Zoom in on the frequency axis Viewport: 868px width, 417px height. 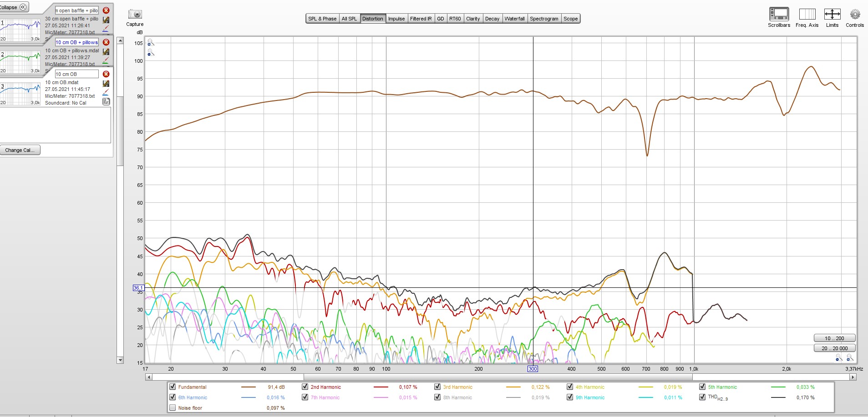849,358
